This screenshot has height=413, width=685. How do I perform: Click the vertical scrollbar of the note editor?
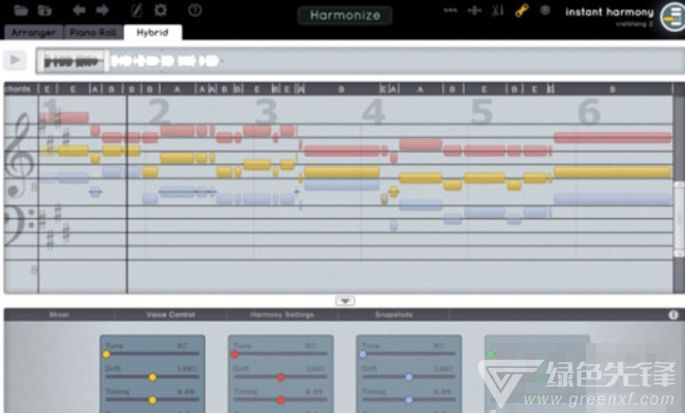679,220
